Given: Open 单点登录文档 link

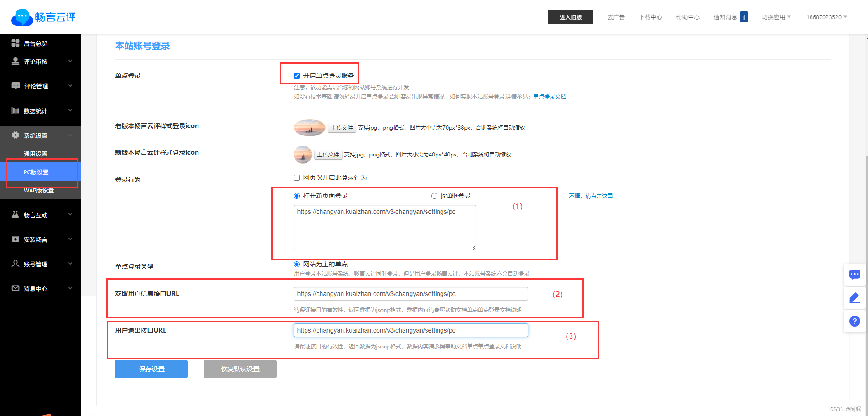Looking at the screenshot, I should click(550, 97).
